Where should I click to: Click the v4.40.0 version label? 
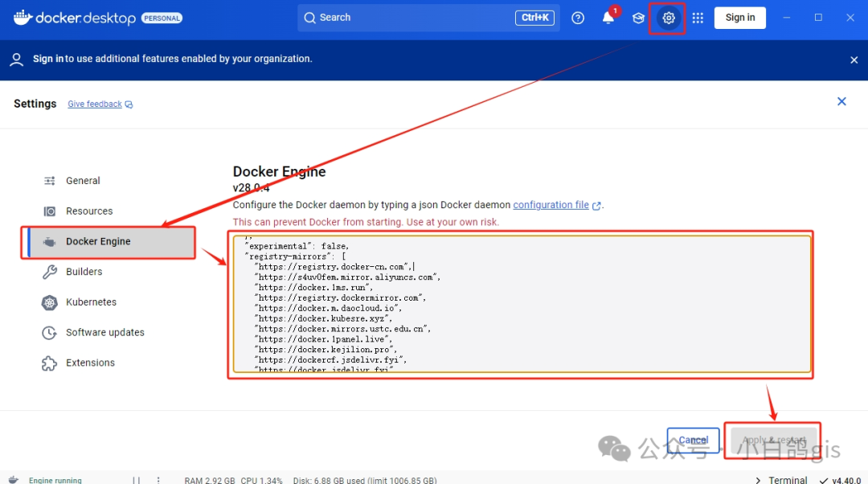(846, 481)
